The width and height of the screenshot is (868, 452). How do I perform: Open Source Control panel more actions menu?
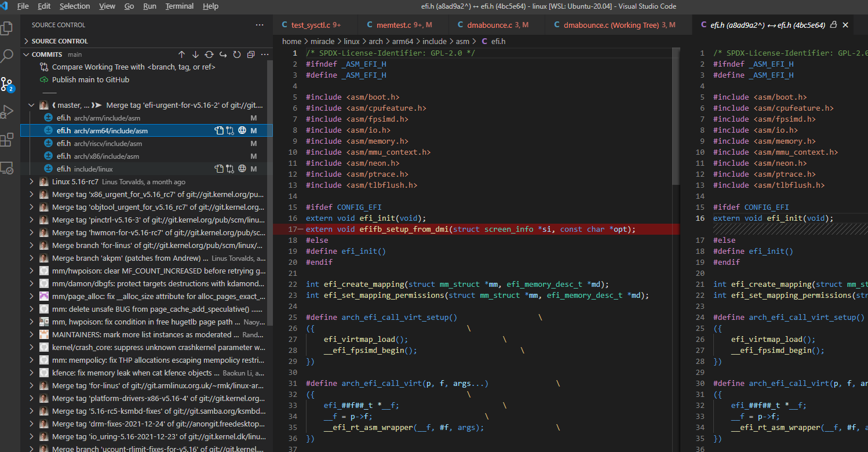pos(259,25)
